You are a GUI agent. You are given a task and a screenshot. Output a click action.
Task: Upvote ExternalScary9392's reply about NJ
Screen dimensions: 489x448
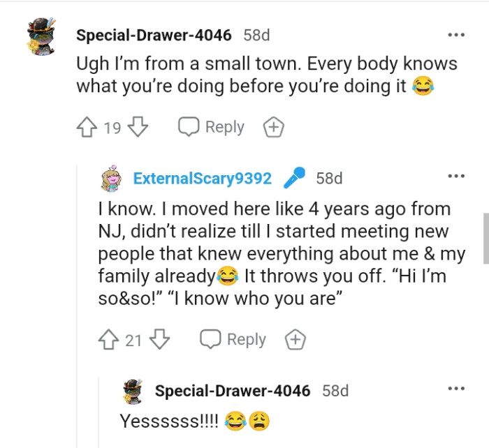[x=109, y=339]
